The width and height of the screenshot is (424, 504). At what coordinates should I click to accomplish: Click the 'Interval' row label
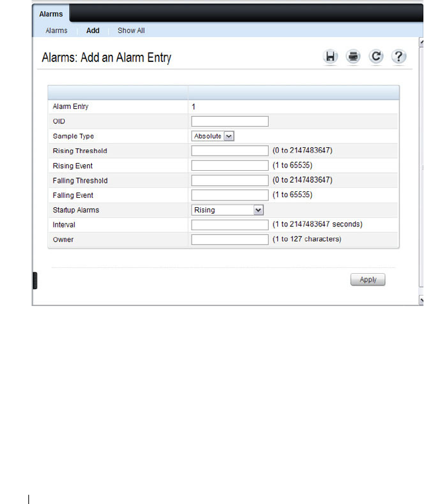click(x=64, y=225)
